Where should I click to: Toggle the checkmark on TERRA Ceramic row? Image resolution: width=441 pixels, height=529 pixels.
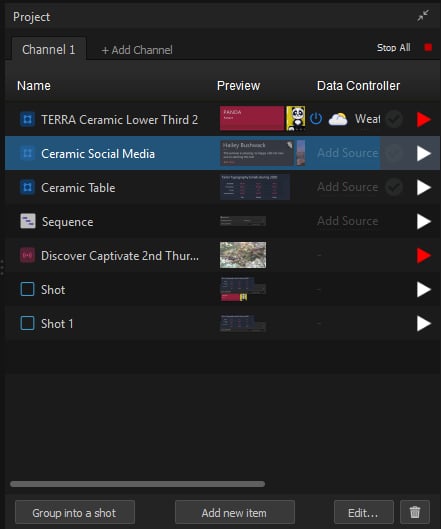pyautogui.click(x=393, y=119)
